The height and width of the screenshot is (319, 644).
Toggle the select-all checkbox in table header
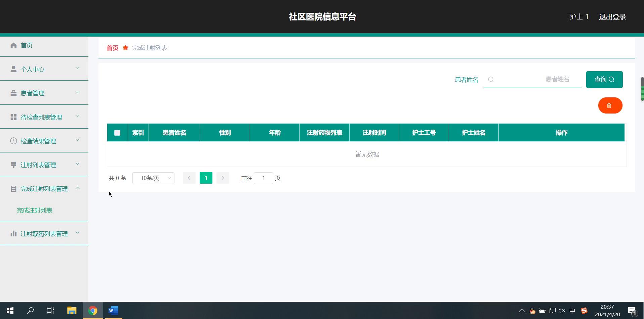(117, 133)
